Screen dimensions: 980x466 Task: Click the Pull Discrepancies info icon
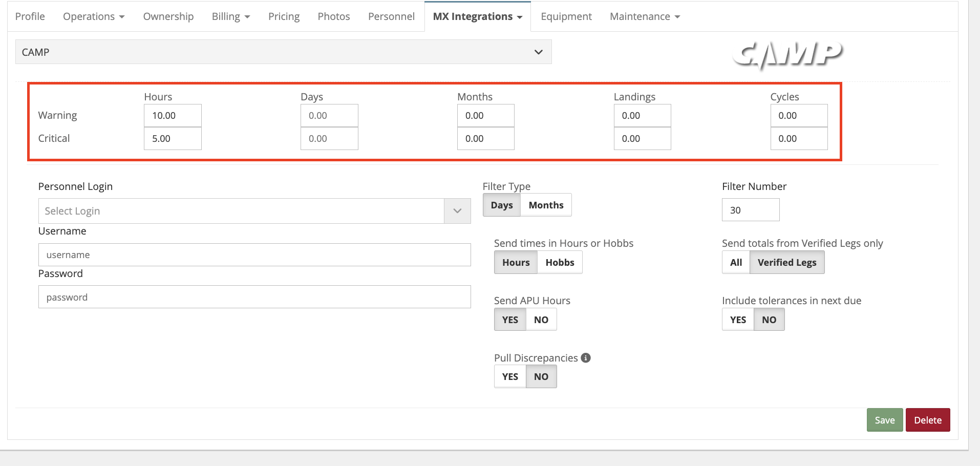pos(586,358)
